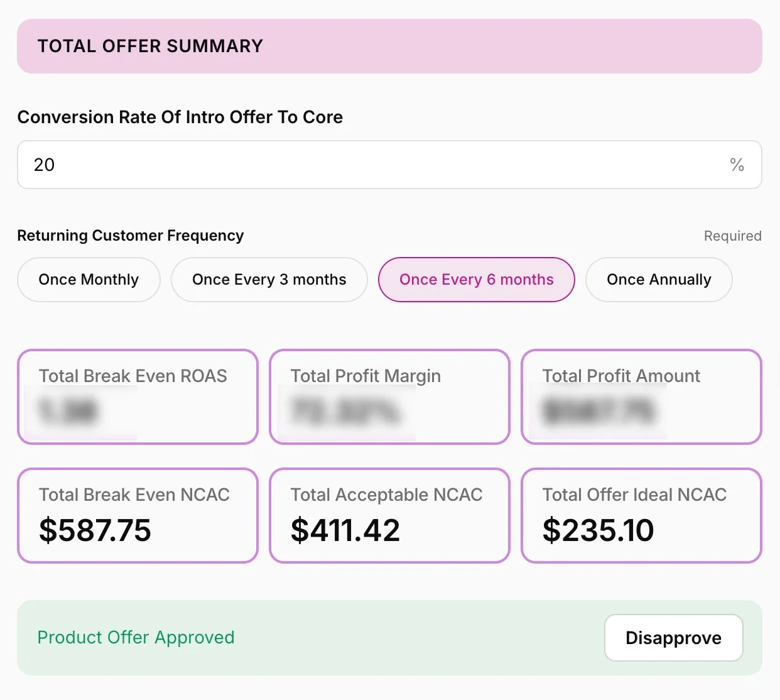Click the $411.42 acceptable NCAC amount
Viewport: 780px width, 700px height.
[345, 530]
